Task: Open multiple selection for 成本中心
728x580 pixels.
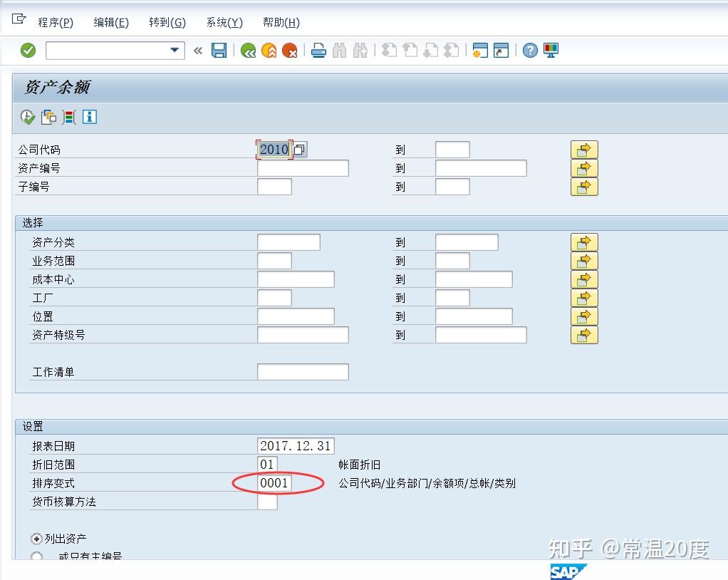Action: pyautogui.click(x=584, y=279)
